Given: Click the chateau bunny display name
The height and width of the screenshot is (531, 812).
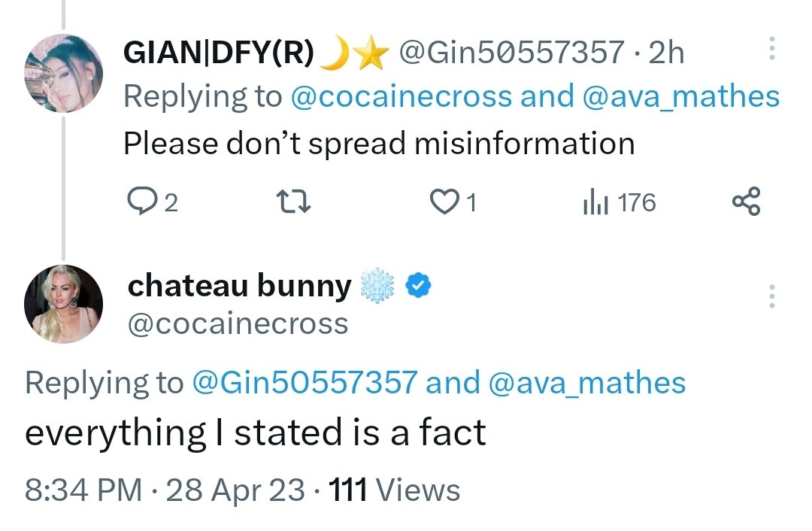Looking at the screenshot, I should (x=240, y=286).
